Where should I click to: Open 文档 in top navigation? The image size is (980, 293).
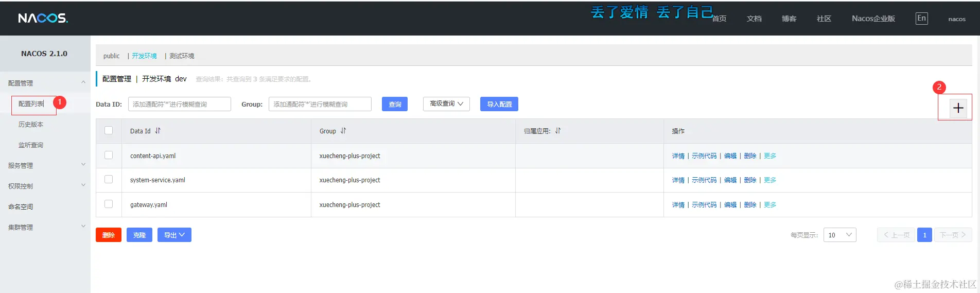754,19
